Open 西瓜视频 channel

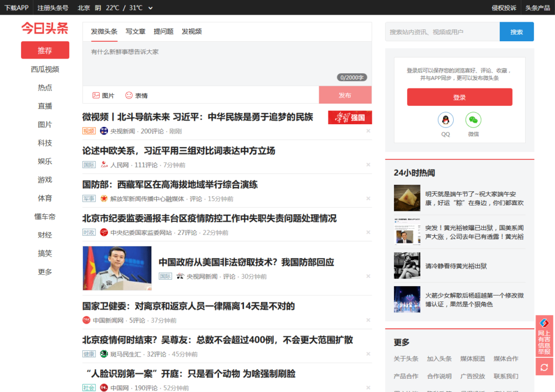(x=45, y=69)
